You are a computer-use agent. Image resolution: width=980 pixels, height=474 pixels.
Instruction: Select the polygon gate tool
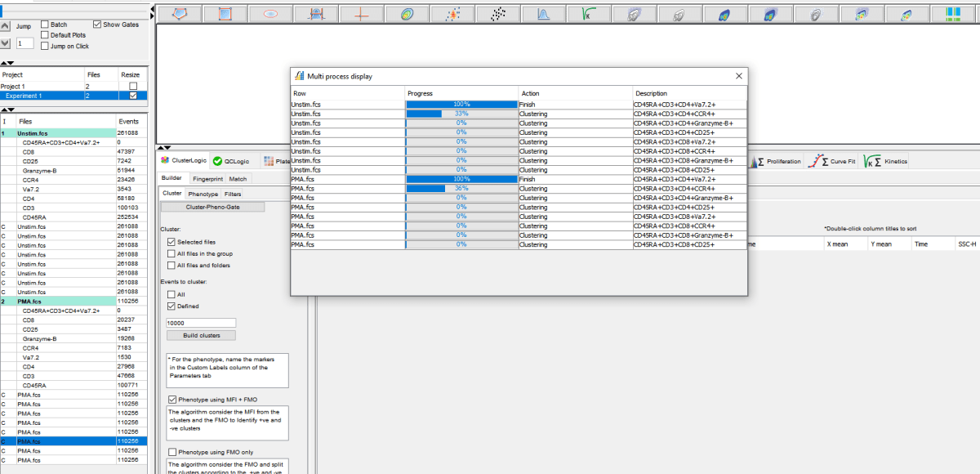click(181, 13)
